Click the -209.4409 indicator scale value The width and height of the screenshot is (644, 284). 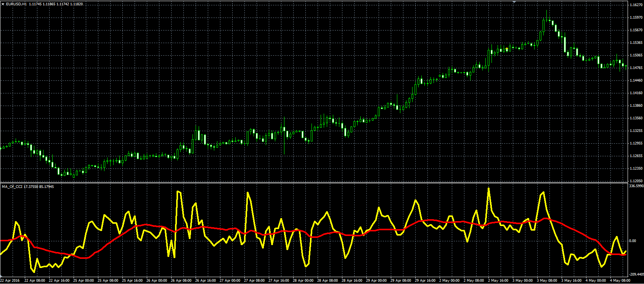point(636,274)
